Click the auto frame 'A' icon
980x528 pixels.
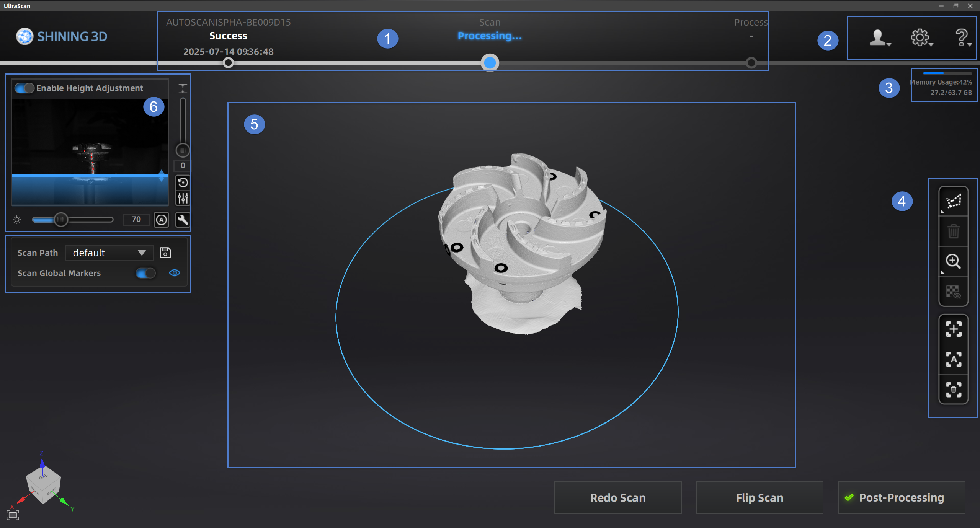[953, 359]
